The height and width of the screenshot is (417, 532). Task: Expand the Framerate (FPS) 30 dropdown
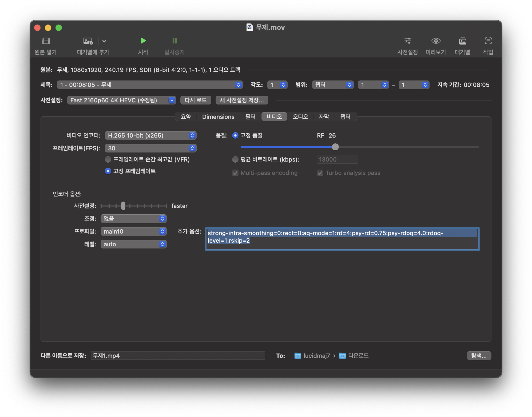[x=150, y=148]
